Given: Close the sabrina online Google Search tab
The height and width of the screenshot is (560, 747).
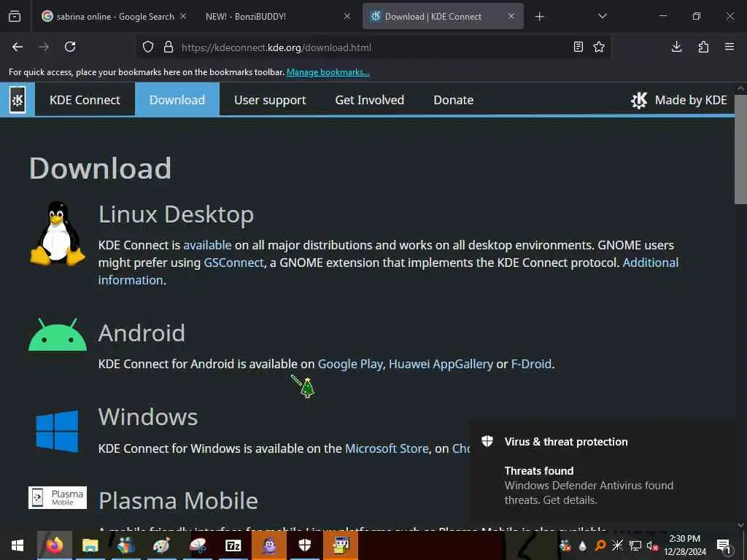Looking at the screenshot, I should click(x=183, y=16).
